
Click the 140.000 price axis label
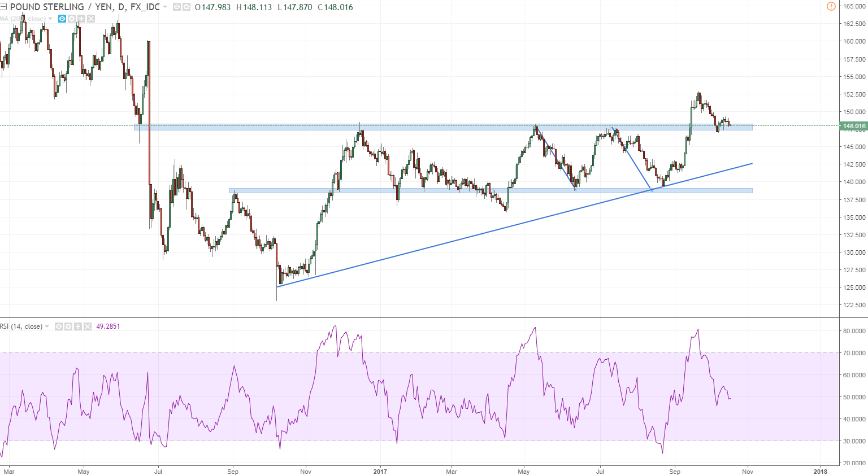(854, 182)
